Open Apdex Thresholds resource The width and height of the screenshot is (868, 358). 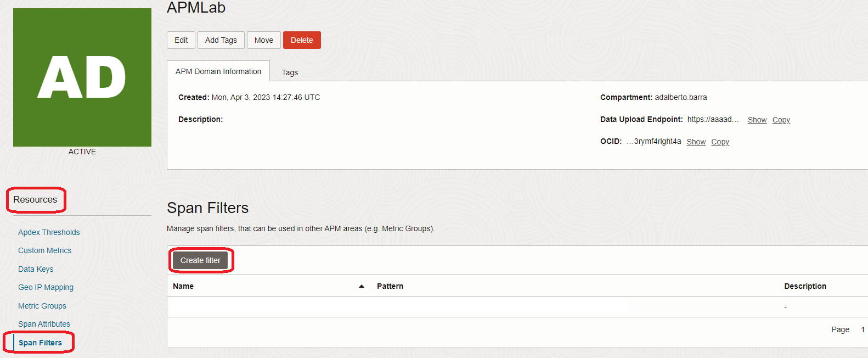click(49, 232)
